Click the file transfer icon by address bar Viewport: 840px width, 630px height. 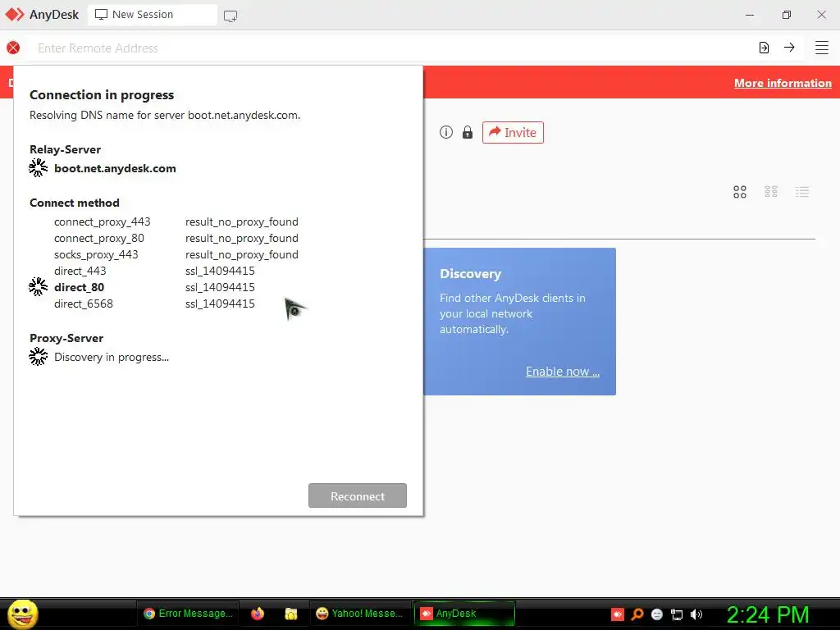click(x=764, y=48)
